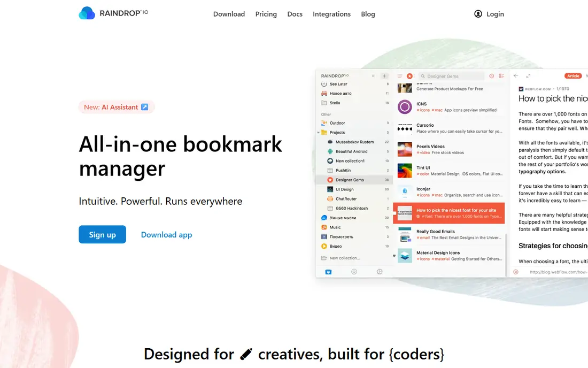Click the list view mode icon after the clock icon

501,76
